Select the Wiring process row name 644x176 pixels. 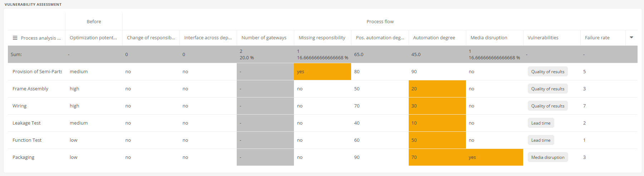[x=19, y=106]
